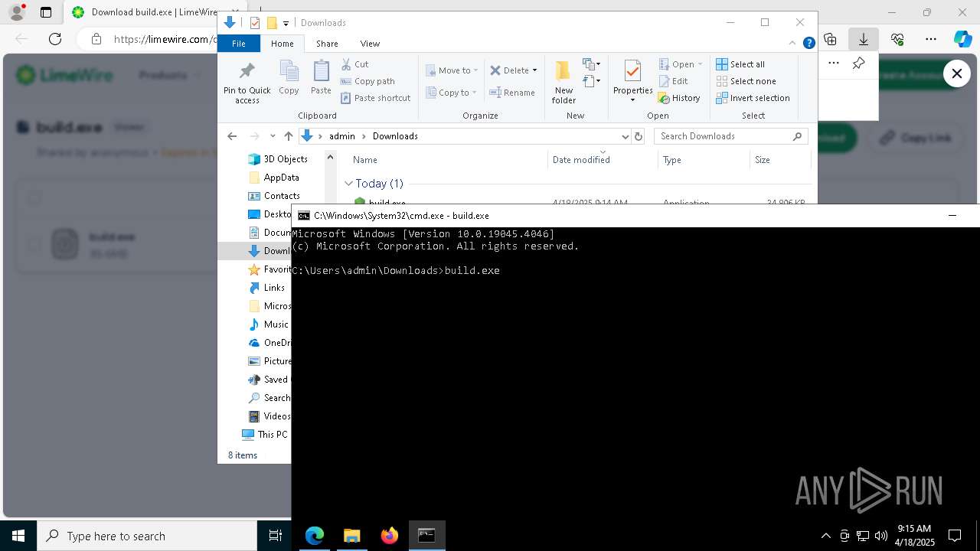
Task: Close the LimeWire overlay with X
Action: 957,73
